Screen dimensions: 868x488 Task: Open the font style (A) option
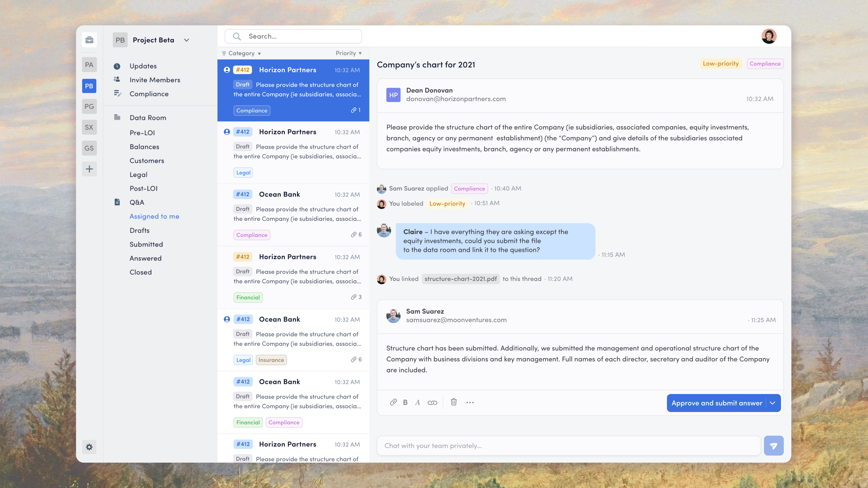[418, 402]
